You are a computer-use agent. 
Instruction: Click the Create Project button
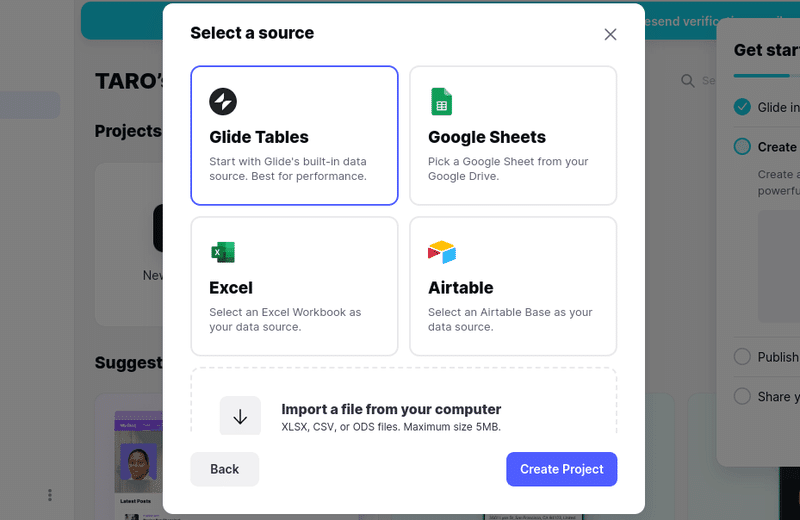click(562, 469)
